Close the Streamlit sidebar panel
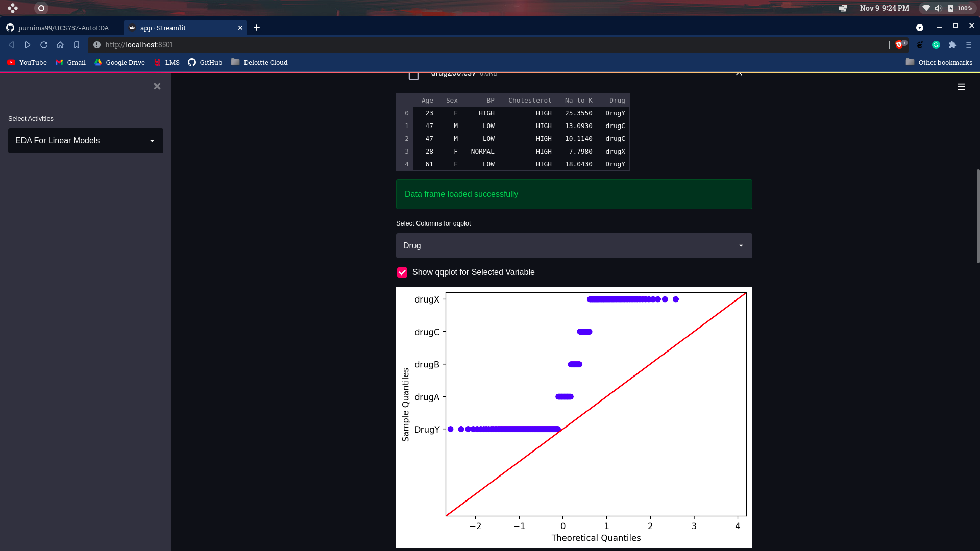Viewport: 980px width, 551px height. coord(157,86)
